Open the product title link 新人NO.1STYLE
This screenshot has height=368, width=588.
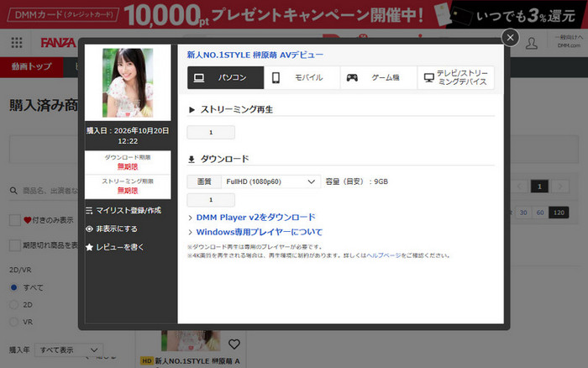pyautogui.click(x=255, y=55)
